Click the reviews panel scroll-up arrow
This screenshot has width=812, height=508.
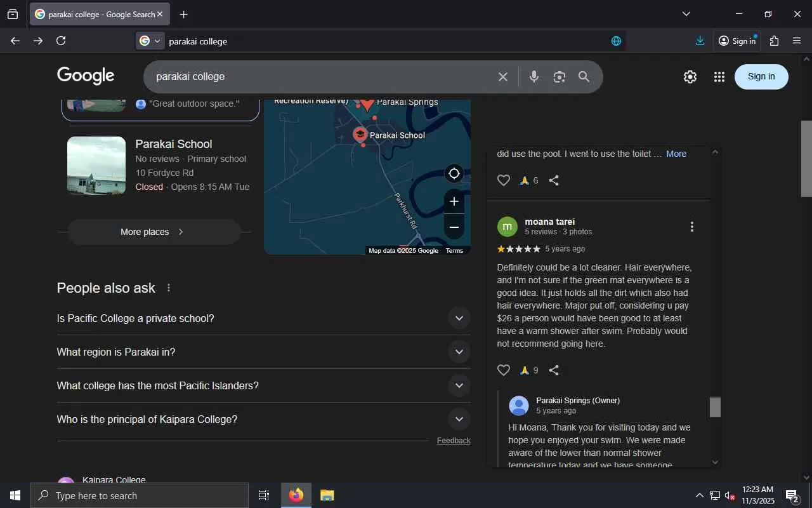[x=716, y=152]
